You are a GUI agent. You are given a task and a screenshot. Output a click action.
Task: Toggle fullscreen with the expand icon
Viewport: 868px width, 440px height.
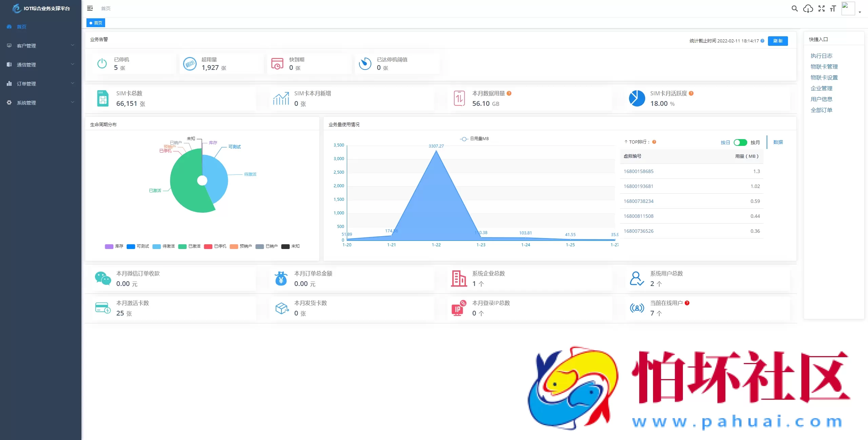click(x=821, y=8)
